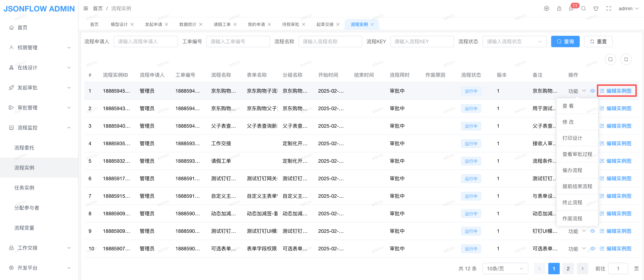The image size is (644, 280).
Task: Go to page 2 of pagination
Action: 568,269
